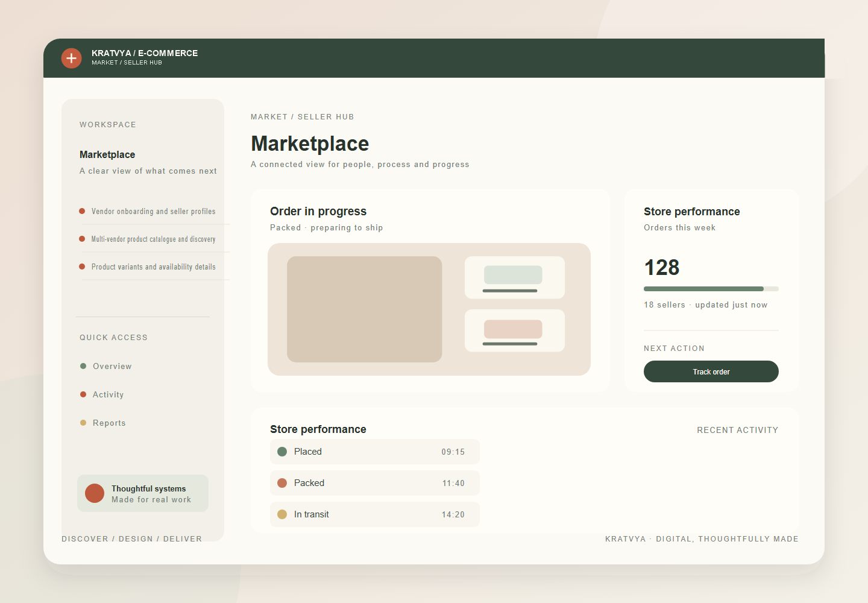Viewport: 868px width, 603px height.
Task: Select the pink swatch preview card
Action: pyautogui.click(x=515, y=330)
